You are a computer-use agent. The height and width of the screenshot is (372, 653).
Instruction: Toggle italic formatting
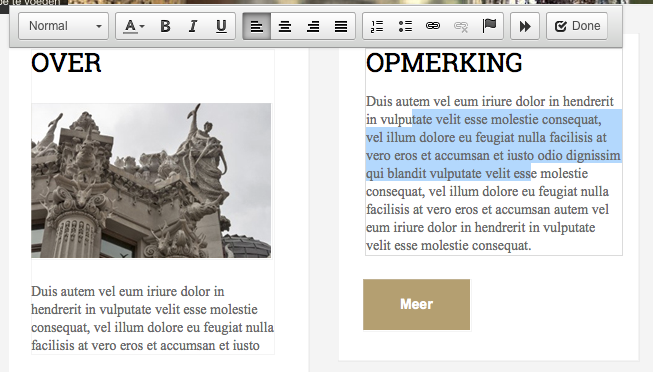(x=193, y=26)
